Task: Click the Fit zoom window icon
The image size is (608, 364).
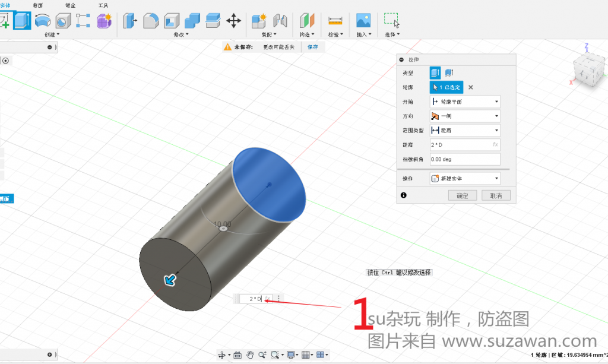Action: point(275,354)
